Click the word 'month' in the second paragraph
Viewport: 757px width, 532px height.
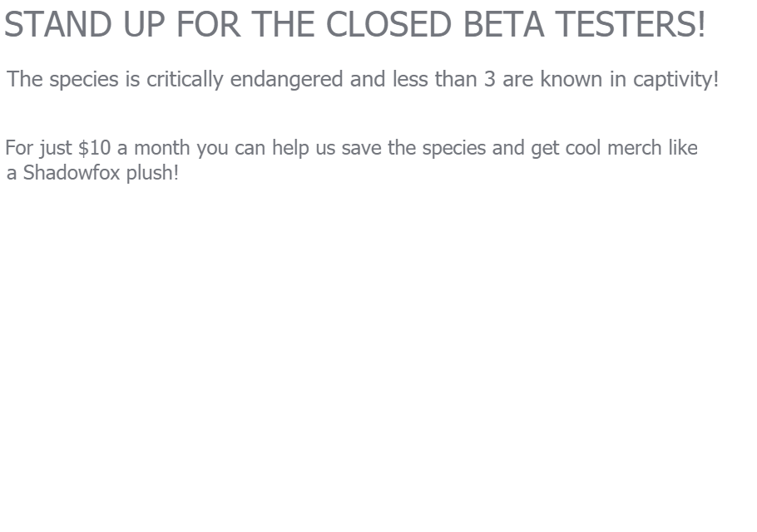point(161,148)
